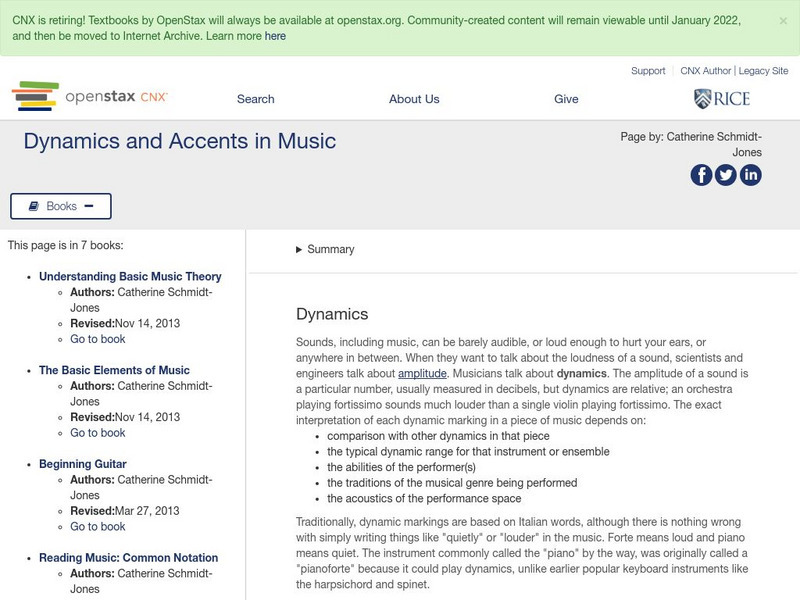800x600 pixels.
Task: Click the book icon on the Books button
Action: point(36,206)
